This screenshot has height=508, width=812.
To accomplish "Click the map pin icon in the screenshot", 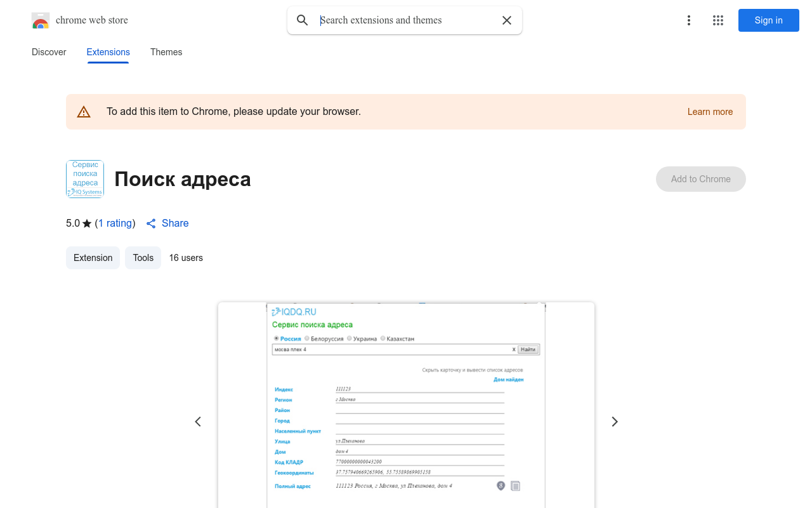I will point(501,485).
